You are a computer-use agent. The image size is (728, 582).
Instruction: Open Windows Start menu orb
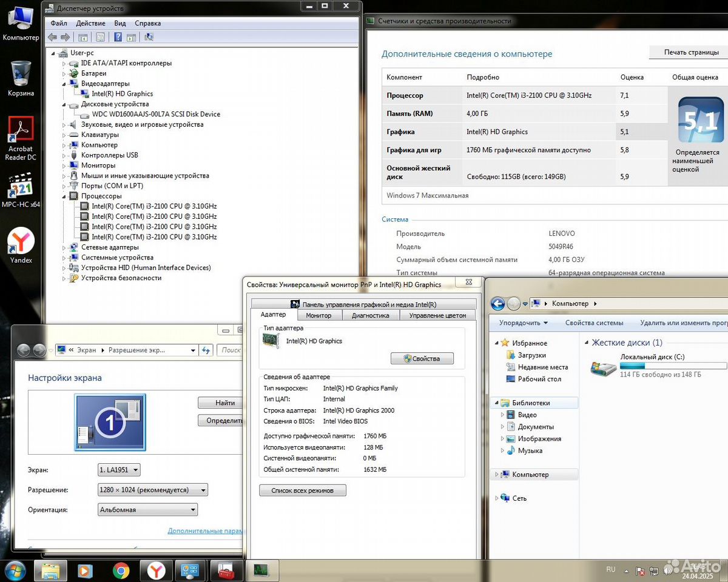click(x=15, y=570)
